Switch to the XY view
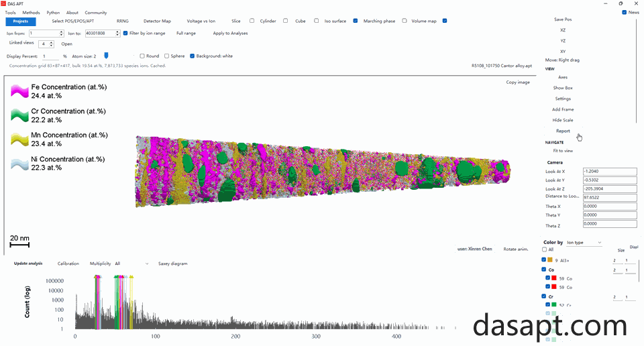This screenshot has height=346, width=644. (563, 52)
